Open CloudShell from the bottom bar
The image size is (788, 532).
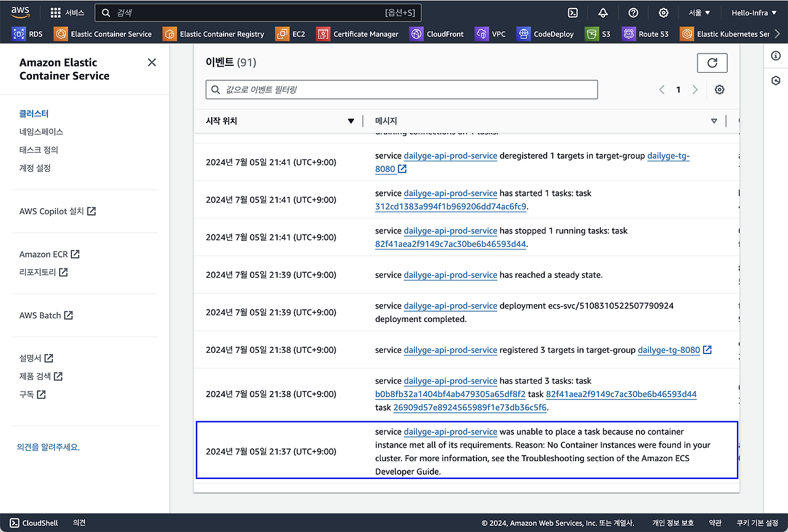(x=34, y=523)
